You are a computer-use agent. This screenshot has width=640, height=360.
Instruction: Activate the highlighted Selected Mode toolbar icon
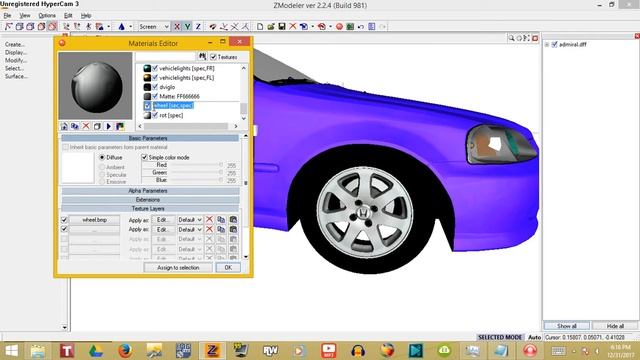pyautogui.click(x=52, y=27)
